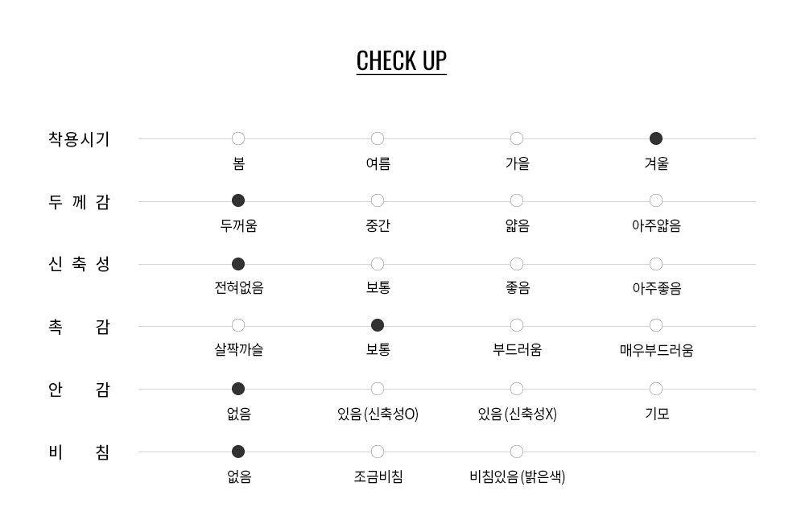Select the 봄 radio button for 착용시기

point(238,138)
